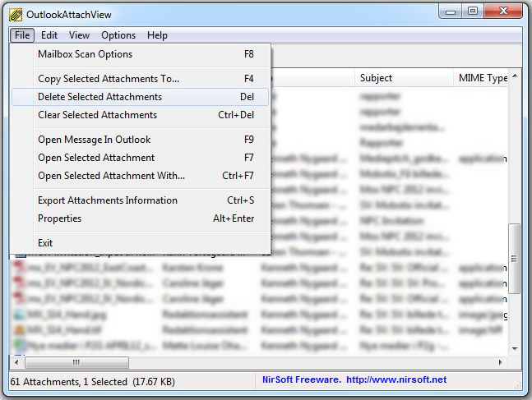Click the vertical scrollbar thumb

click(x=515, y=258)
